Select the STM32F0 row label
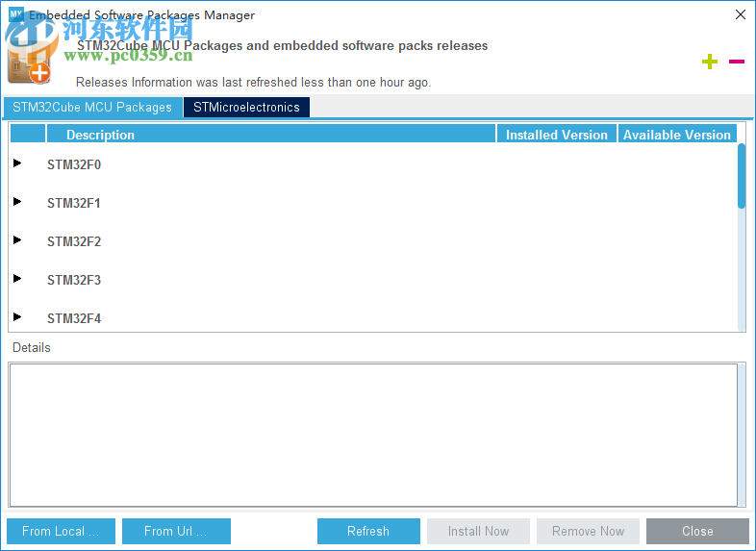Screen dimensions: 756x551 (74, 164)
